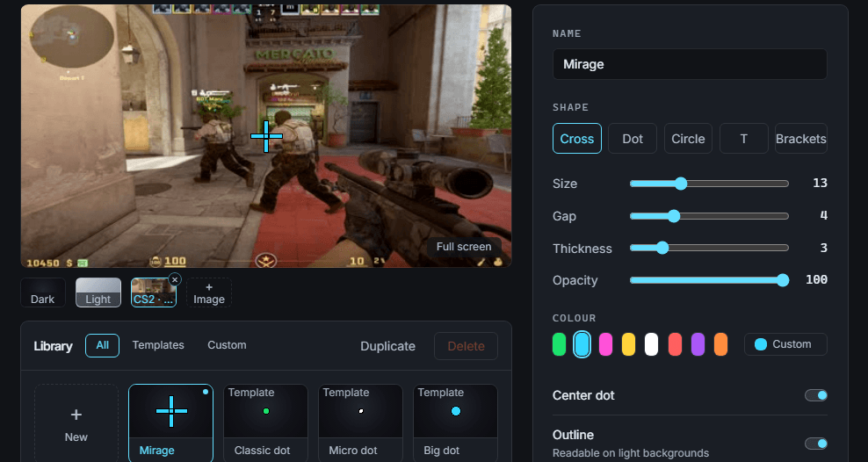
Task: Pick the red colour swatch
Action: [675, 344]
